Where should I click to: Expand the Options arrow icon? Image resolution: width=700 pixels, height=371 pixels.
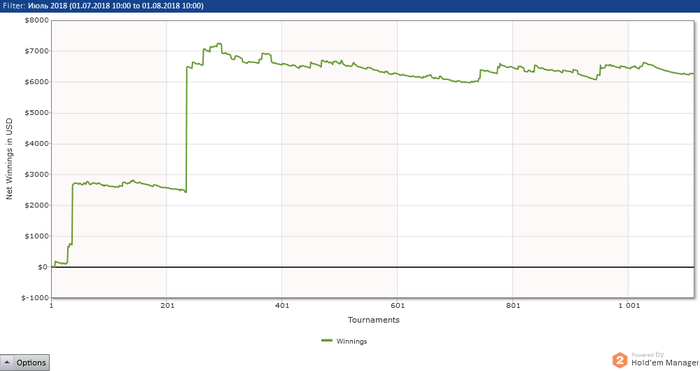click(x=7, y=362)
